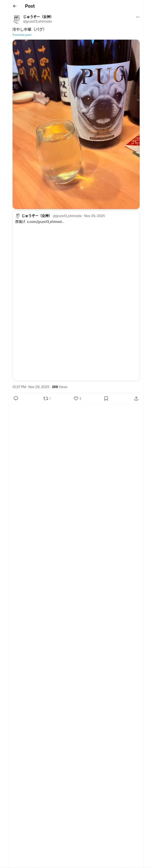Click the author's display name じゅうぞー（女神）at top
The image size is (152, 868).
(x=37, y=16)
